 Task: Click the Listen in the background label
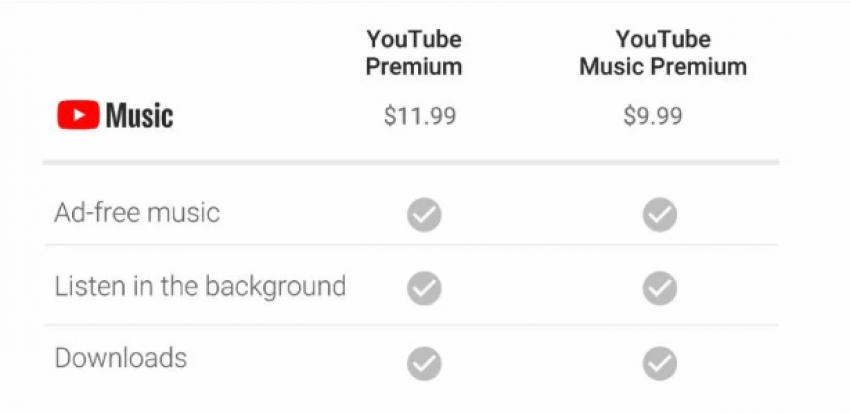200,287
